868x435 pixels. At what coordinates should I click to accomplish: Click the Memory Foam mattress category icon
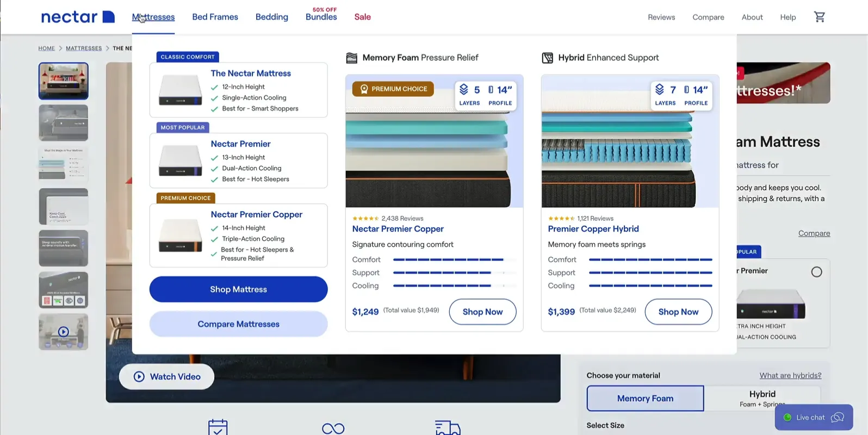352,58
